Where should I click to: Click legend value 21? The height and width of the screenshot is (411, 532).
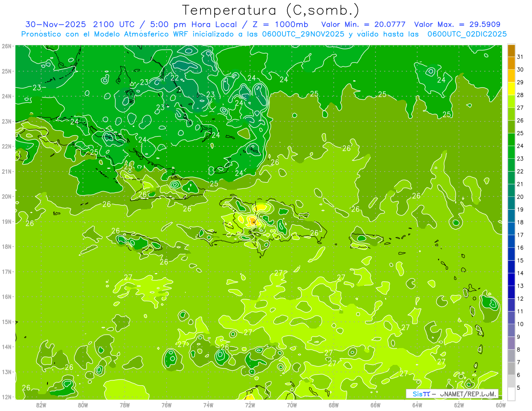[520, 184]
